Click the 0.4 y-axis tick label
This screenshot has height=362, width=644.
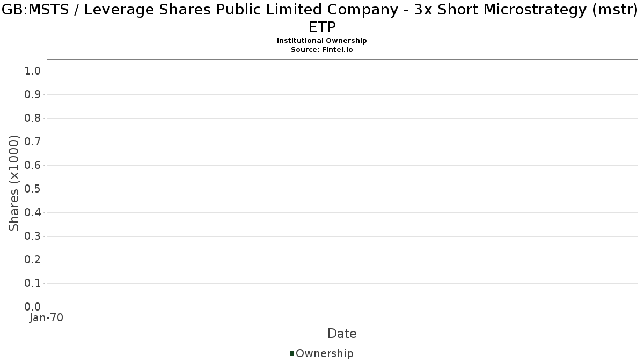tap(33, 213)
